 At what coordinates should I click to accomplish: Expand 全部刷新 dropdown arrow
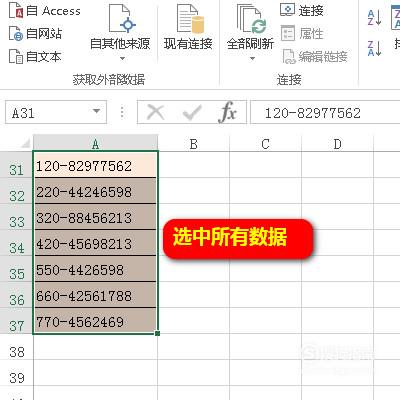click(x=252, y=59)
